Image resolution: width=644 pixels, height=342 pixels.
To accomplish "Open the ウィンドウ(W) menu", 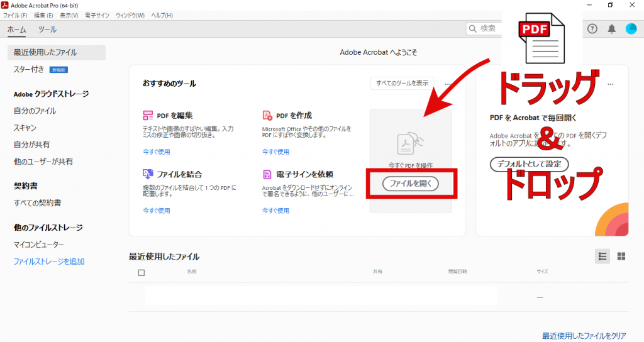I will point(130,15).
